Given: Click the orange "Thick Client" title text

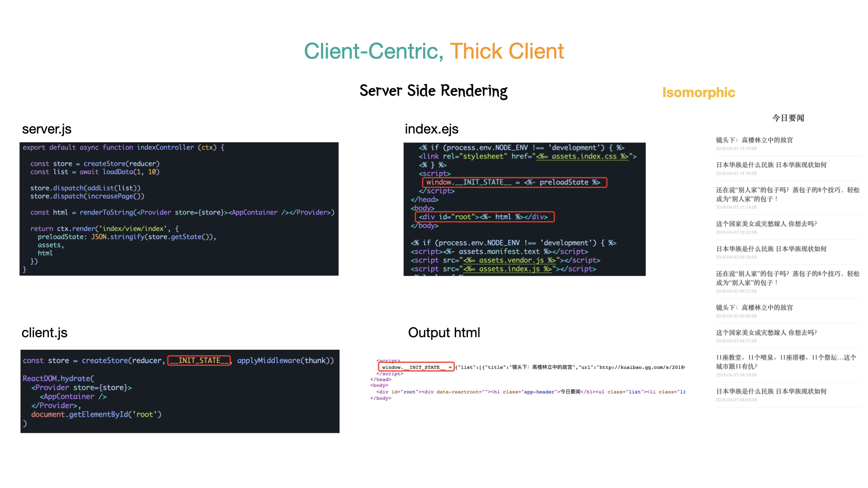Looking at the screenshot, I should [507, 51].
